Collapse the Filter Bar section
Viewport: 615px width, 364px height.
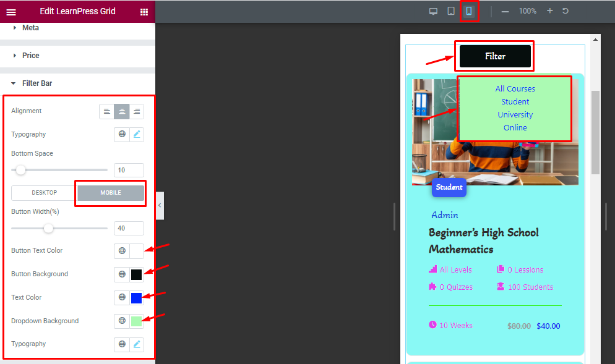(x=77, y=83)
